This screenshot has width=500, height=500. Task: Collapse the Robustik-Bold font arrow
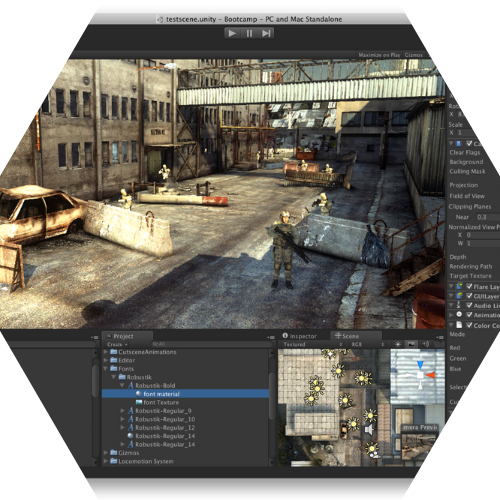click(122, 385)
